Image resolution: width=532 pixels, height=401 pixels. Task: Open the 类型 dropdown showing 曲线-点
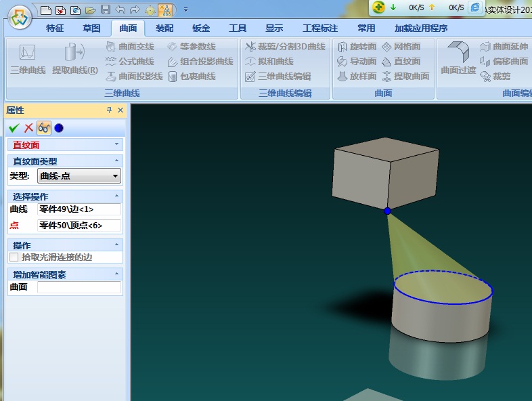(x=79, y=176)
